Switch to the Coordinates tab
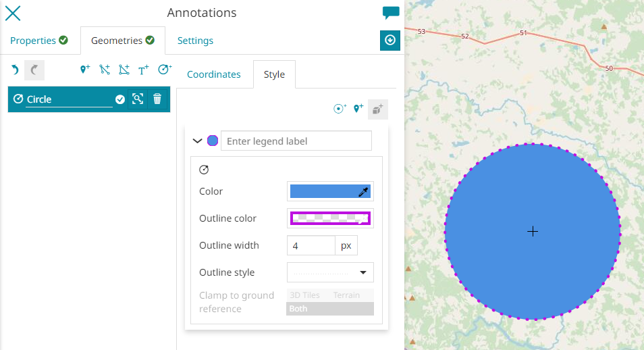This screenshot has height=350, width=644. (x=213, y=74)
